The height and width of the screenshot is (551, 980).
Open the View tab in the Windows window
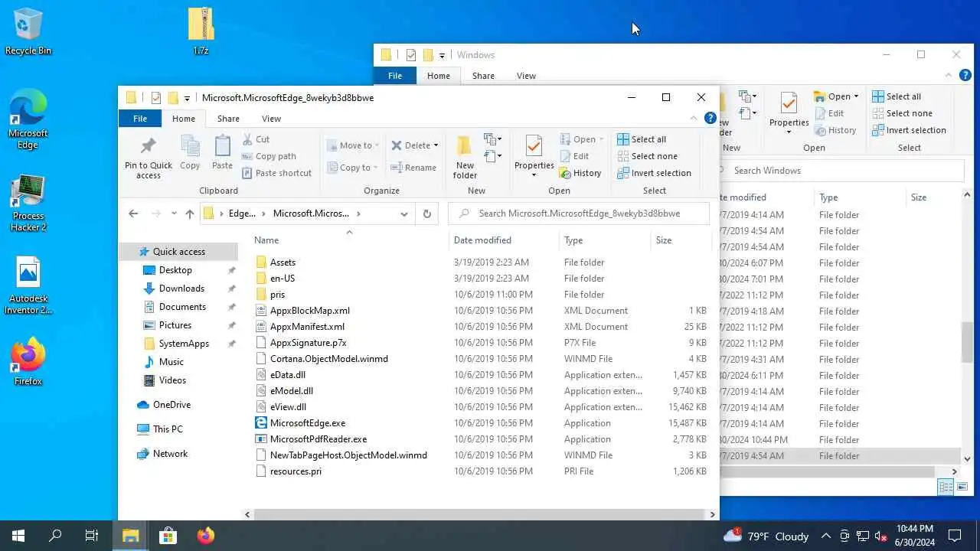[x=526, y=76]
